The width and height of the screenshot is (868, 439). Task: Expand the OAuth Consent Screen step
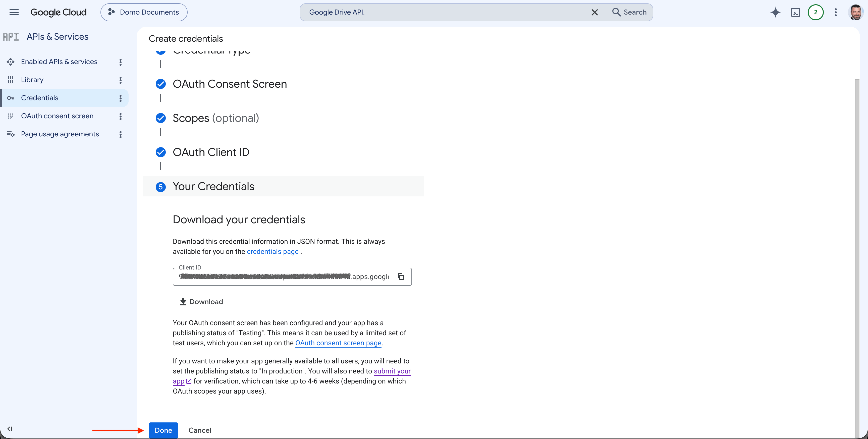pos(230,84)
